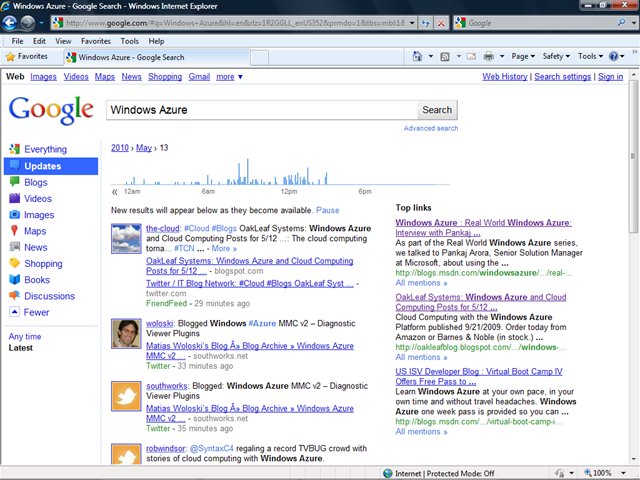
Task: Click the Windows Azure search input field
Action: (x=260, y=110)
